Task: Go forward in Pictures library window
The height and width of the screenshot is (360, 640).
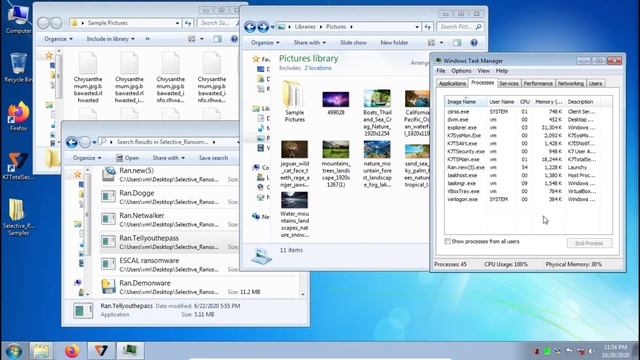Action: pyautogui.click(x=263, y=27)
